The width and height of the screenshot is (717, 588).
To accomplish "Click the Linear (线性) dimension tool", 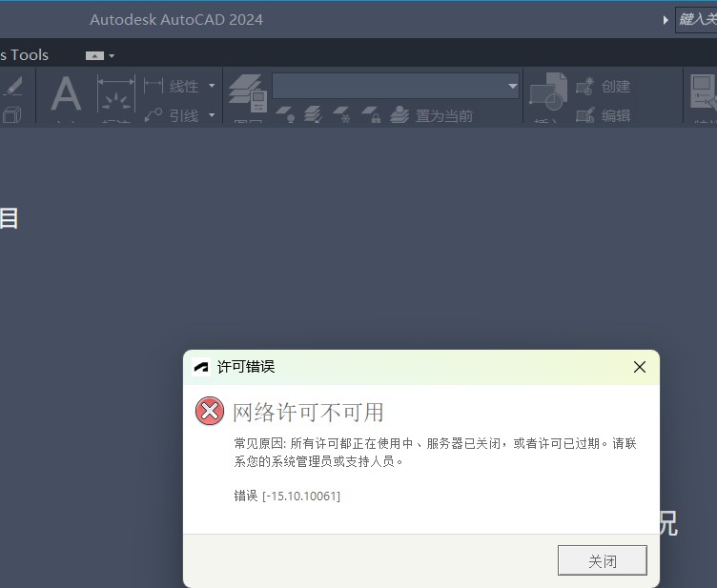I will [172, 86].
